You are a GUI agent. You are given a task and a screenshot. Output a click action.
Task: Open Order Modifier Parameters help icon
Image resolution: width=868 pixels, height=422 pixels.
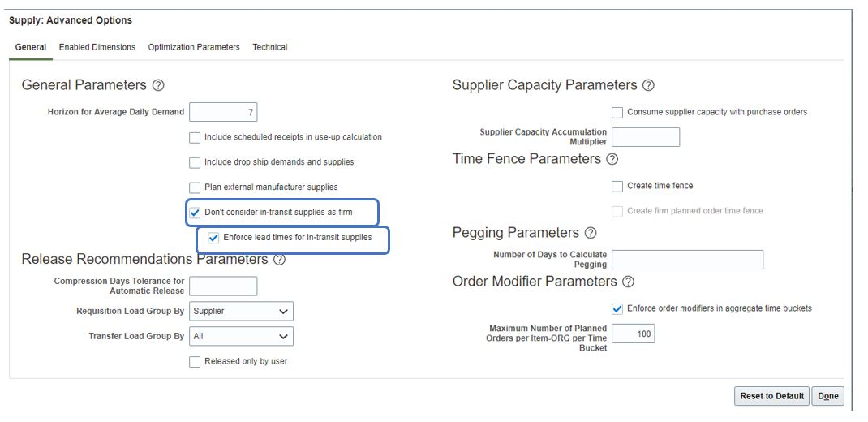point(628,282)
